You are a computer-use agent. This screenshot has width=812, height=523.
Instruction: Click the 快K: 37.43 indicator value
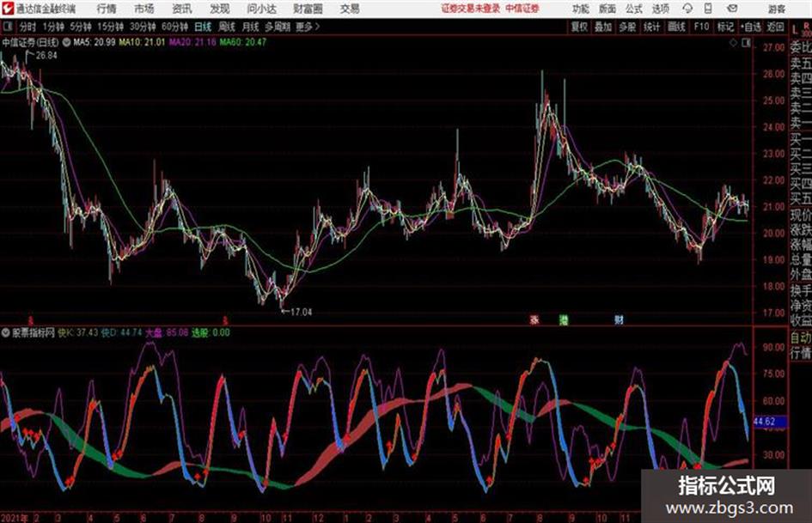[x=77, y=332]
